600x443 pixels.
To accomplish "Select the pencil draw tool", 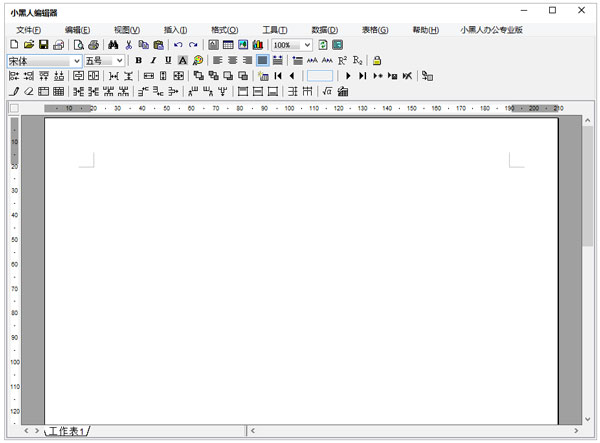I will pyautogui.click(x=13, y=92).
